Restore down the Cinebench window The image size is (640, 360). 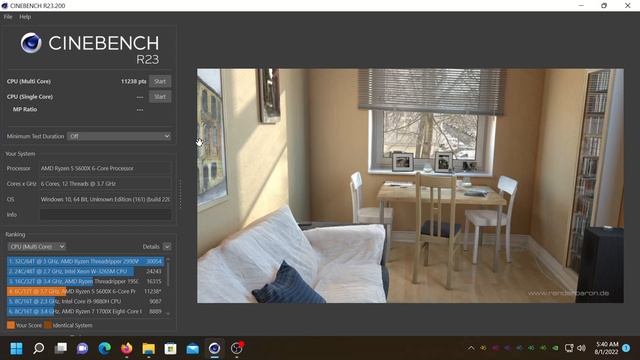pos(604,5)
